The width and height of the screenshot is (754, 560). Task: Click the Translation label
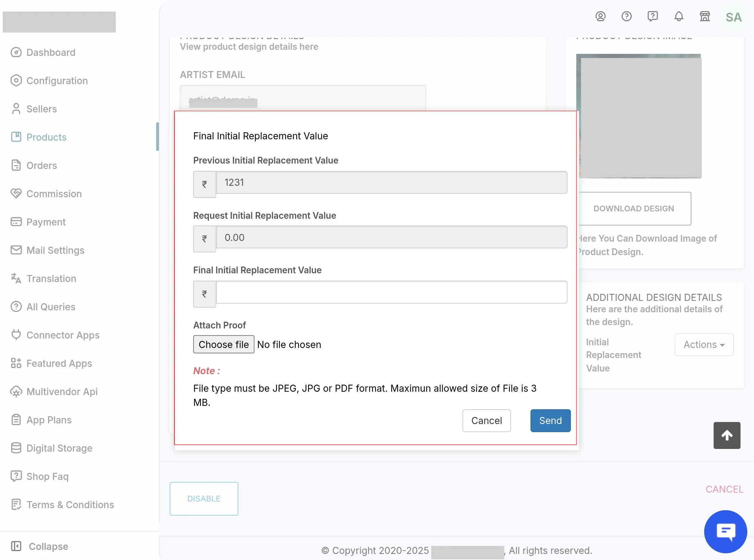[51, 278]
